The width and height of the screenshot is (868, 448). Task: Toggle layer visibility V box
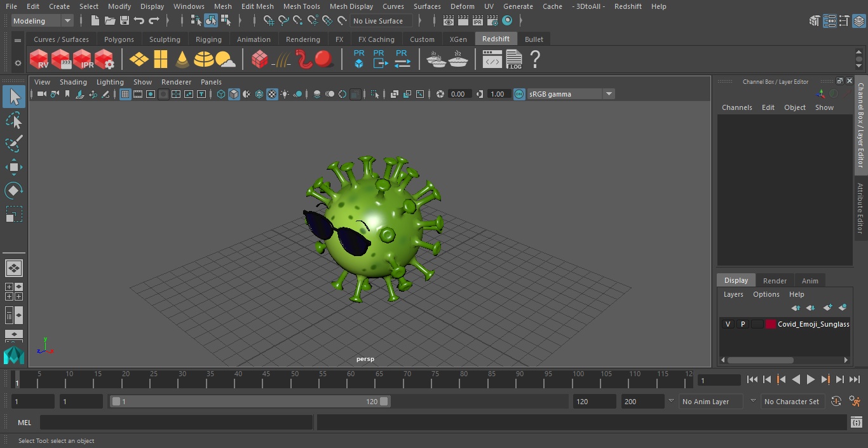pos(728,324)
